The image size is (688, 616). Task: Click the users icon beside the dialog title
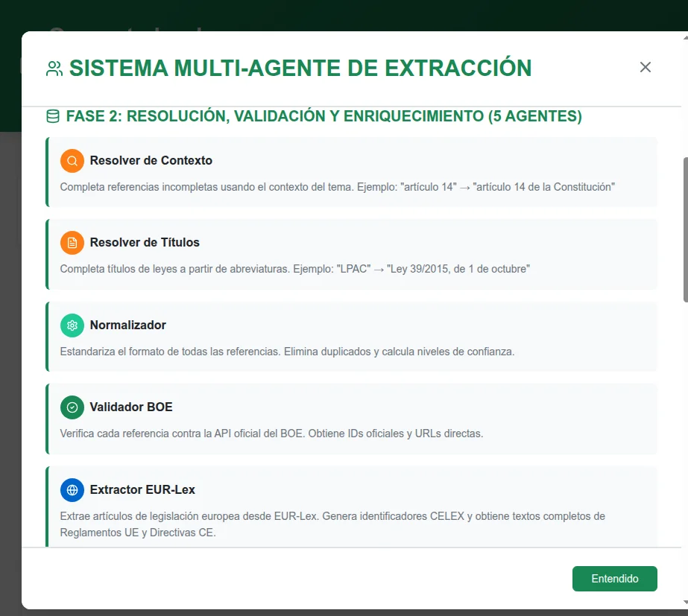coord(54,69)
